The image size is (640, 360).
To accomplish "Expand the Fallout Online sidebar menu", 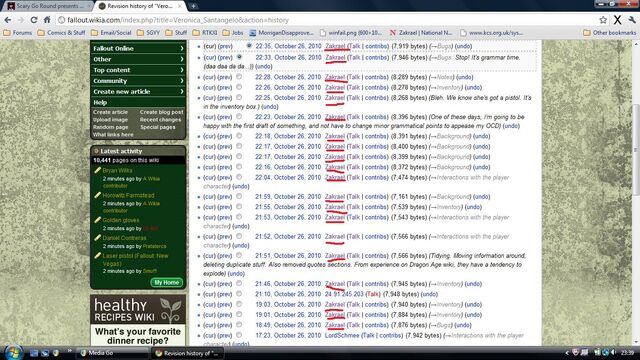I will coord(138,48).
